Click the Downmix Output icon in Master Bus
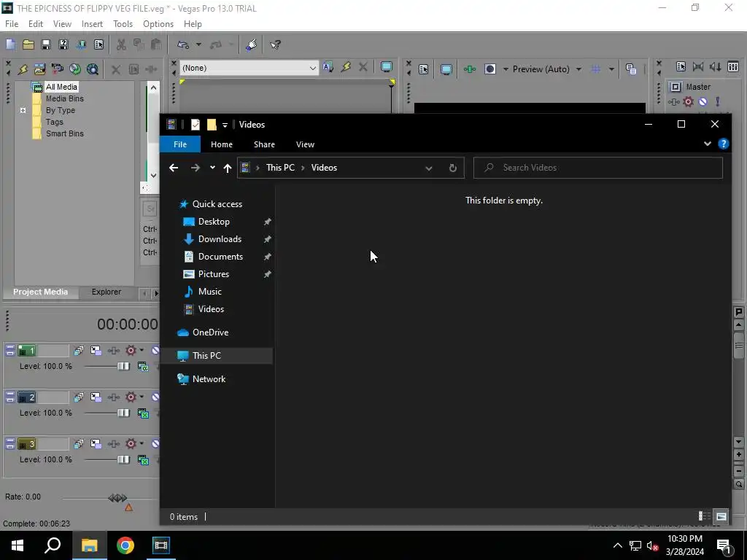 pyautogui.click(x=698, y=66)
